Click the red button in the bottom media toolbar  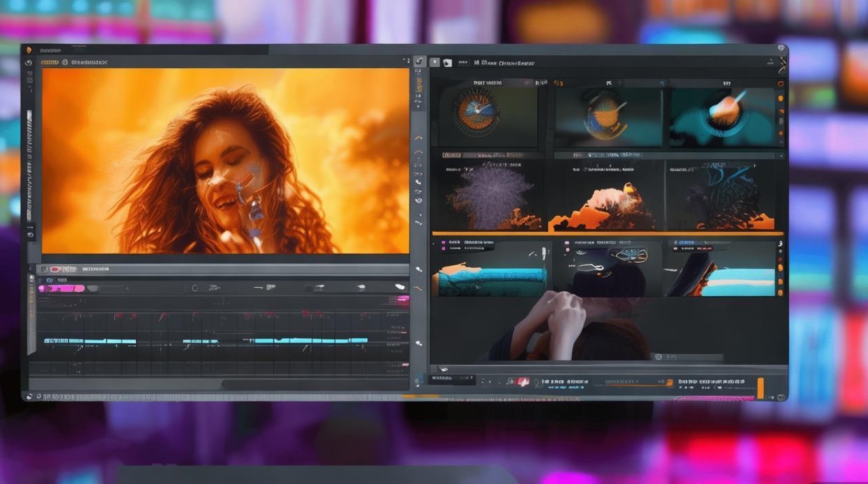[x=519, y=382]
